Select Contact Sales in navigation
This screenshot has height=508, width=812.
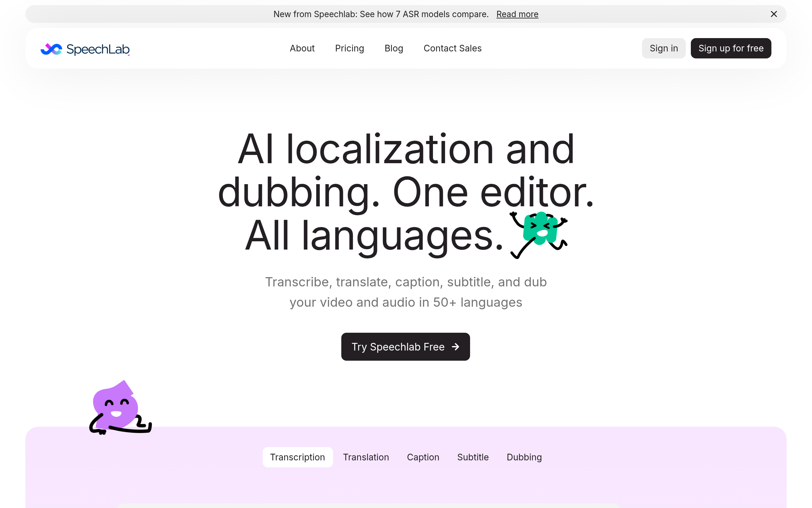pos(452,48)
